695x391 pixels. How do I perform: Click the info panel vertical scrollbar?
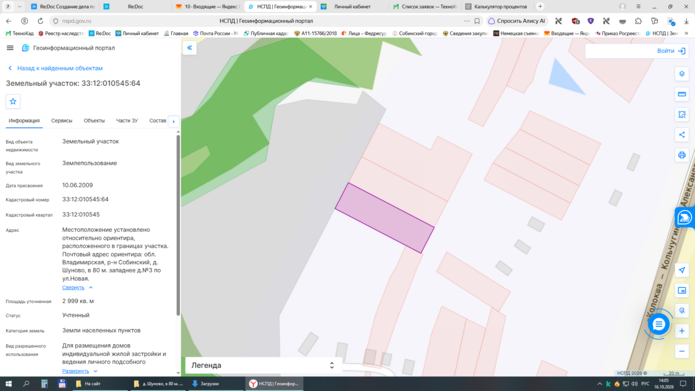(x=178, y=226)
